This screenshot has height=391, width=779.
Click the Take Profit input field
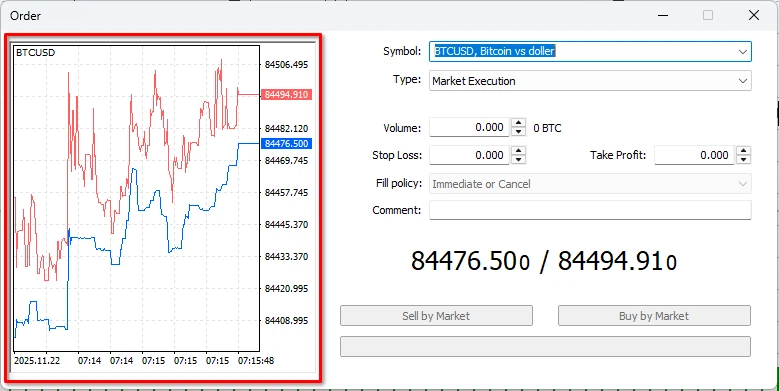click(x=695, y=155)
